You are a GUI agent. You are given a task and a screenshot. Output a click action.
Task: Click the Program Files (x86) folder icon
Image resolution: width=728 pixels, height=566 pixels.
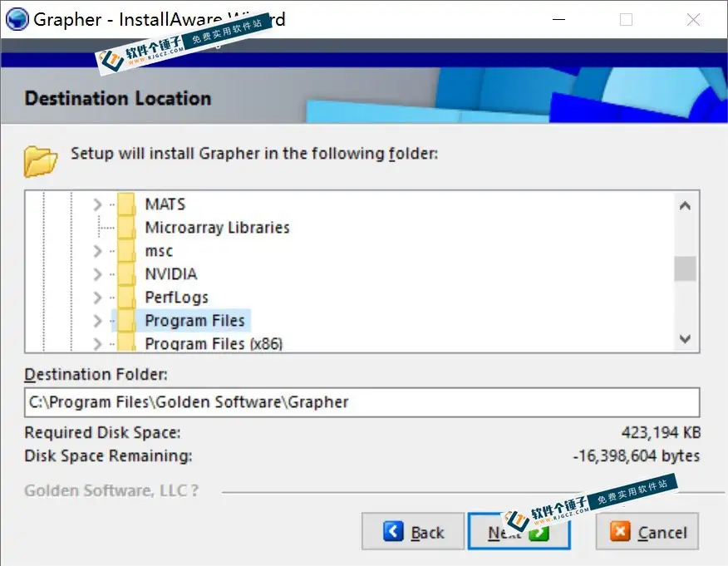pyautogui.click(x=126, y=342)
